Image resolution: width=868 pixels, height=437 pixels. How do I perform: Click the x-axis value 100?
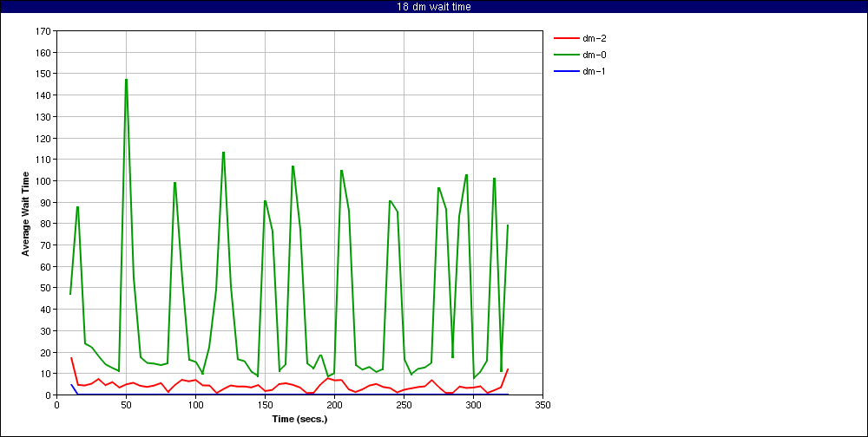pos(195,405)
